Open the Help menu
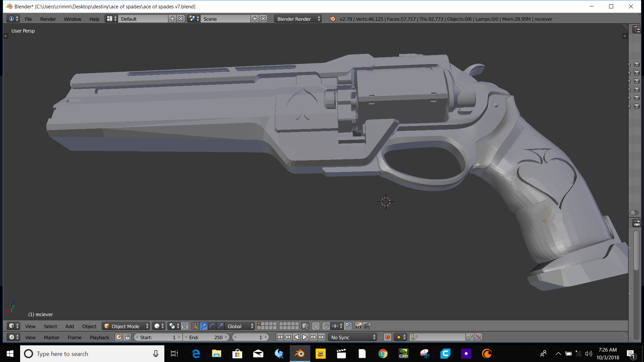644x362 pixels. pos(94,19)
